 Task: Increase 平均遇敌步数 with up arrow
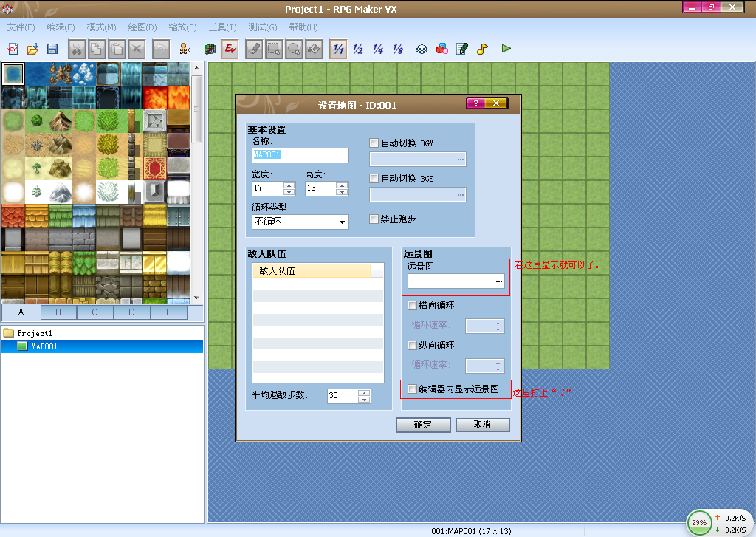[365, 393]
